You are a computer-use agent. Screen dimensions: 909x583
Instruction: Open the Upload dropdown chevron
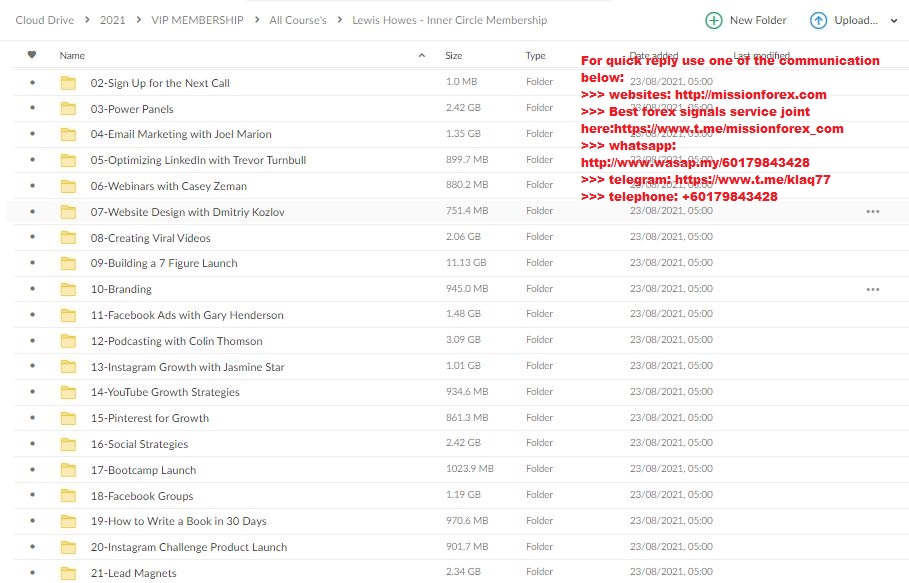(x=894, y=21)
